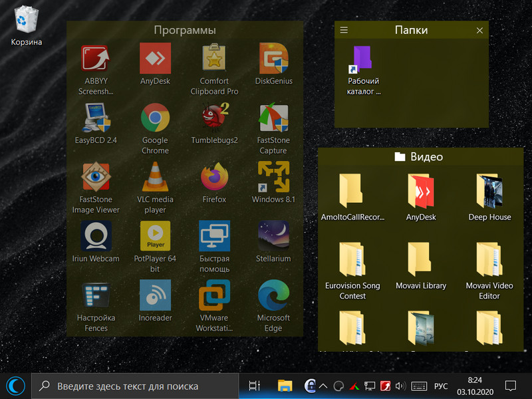
Task: Click the ABBYY tray icon
Action: [x=385, y=386]
